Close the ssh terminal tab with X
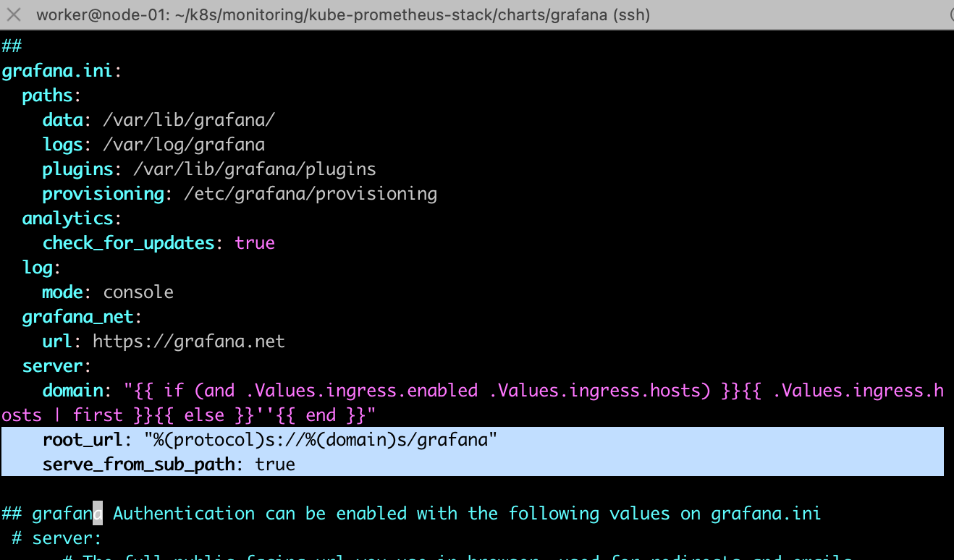Screen dimensions: 954x560 coord(14,14)
